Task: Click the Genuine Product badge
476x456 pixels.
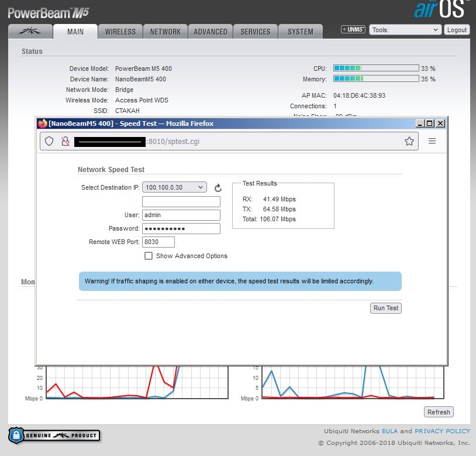Action: (x=54, y=436)
